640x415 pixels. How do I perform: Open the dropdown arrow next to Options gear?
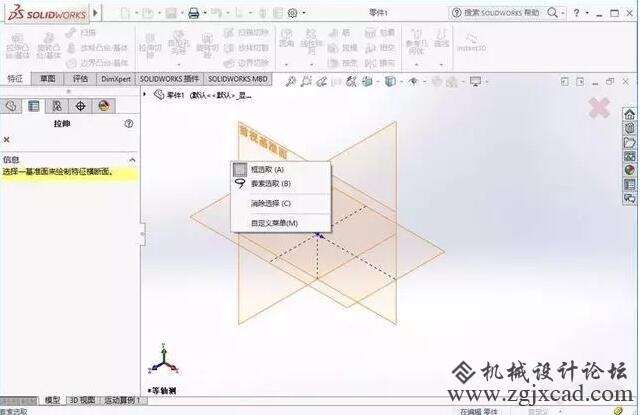pyautogui.click(x=304, y=13)
